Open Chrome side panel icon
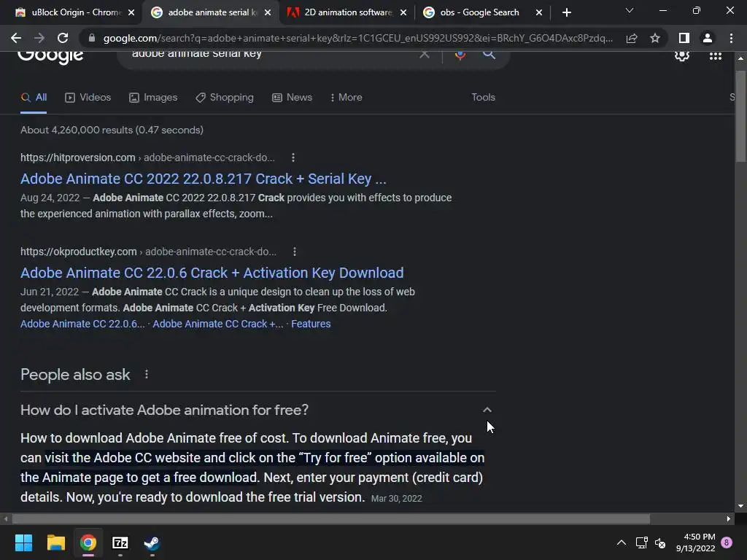747x560 pixels. [684, 38]
